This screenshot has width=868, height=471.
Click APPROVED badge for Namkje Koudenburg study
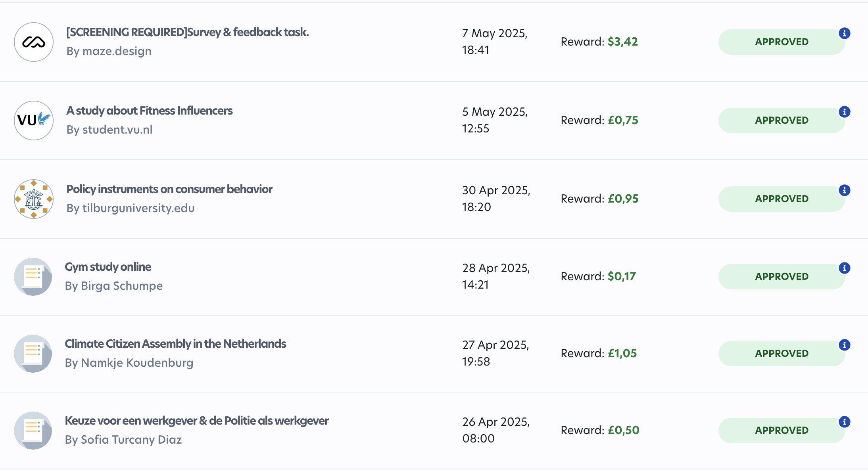pos(782,354)
